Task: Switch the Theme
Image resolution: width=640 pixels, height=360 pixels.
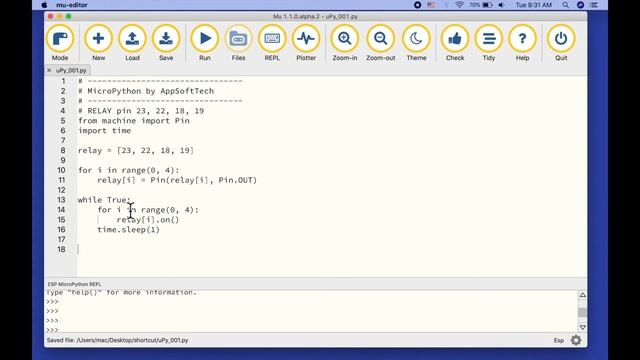Action: [416, 43]
